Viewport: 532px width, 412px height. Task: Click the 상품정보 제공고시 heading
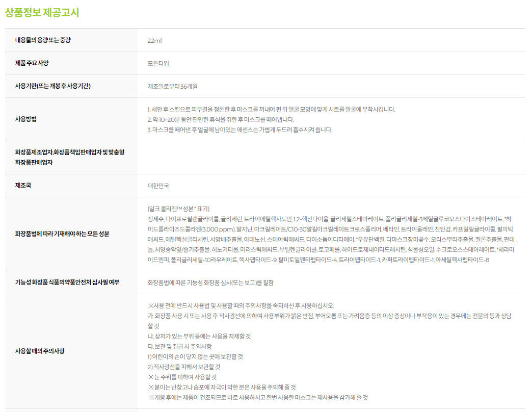point(42,13)
